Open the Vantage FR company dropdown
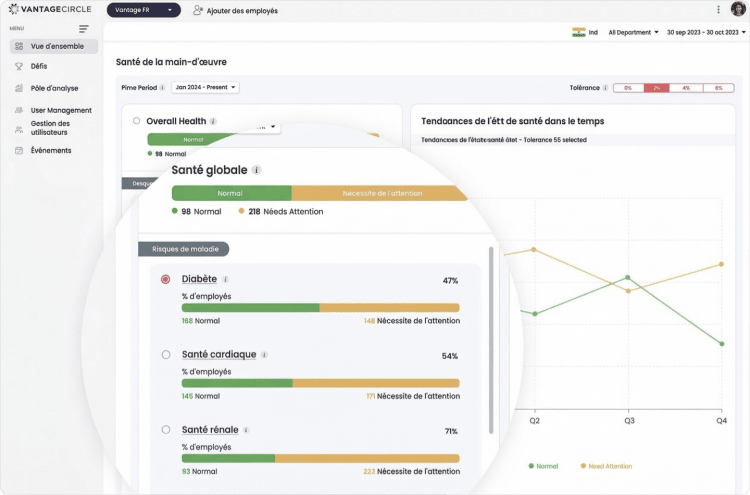750x495 pixels. click(143, 10)
